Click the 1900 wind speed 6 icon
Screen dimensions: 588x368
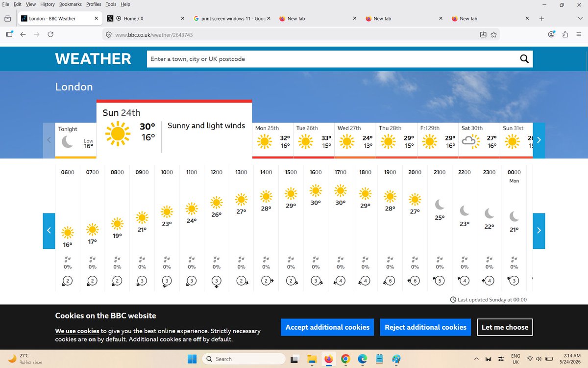[391, 281]
